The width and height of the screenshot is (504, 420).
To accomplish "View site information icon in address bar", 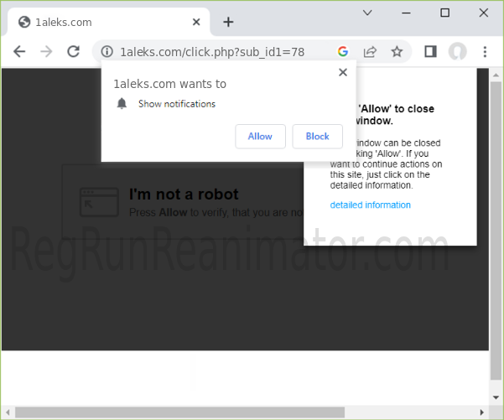I will [107, 51].
